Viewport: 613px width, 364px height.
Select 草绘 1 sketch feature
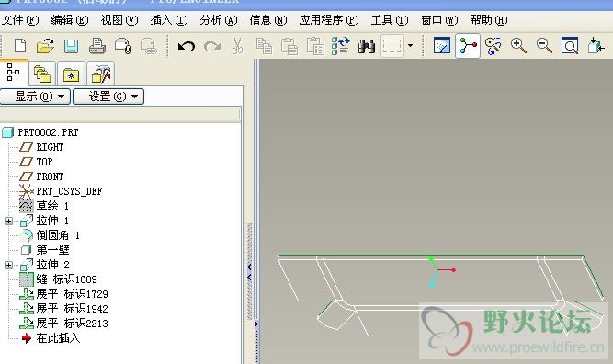coord(52,206)
